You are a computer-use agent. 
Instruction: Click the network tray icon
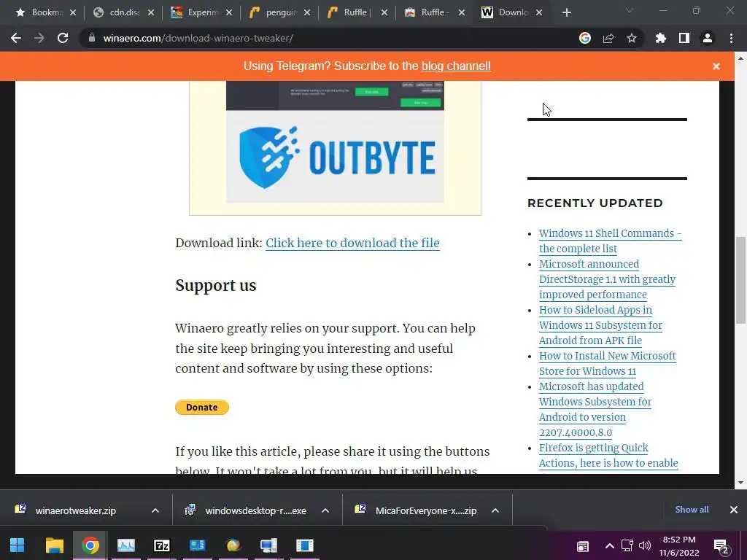627,545
